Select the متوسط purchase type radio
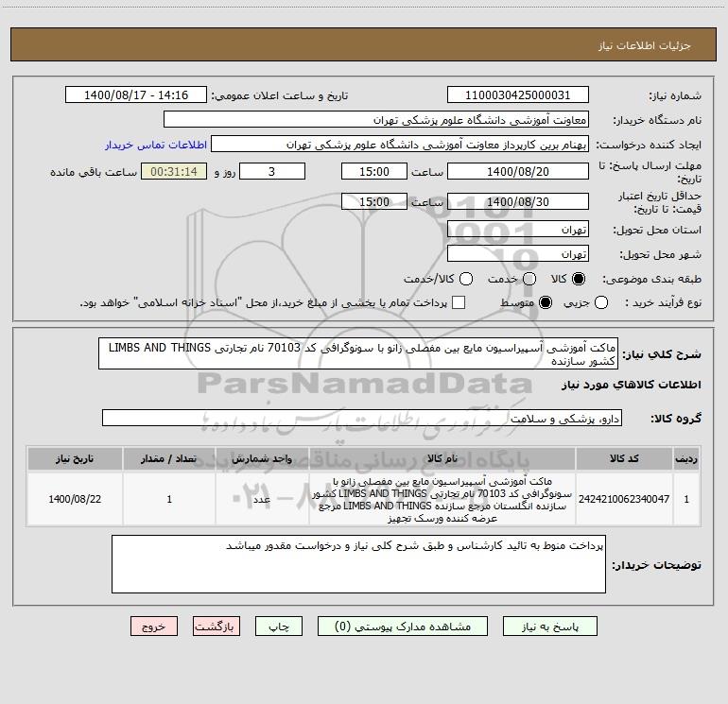Viewport: 728px width, 704px height. (546, 302)
